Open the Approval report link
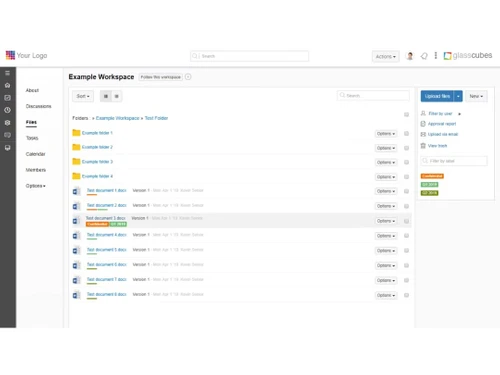 (442, 124)
